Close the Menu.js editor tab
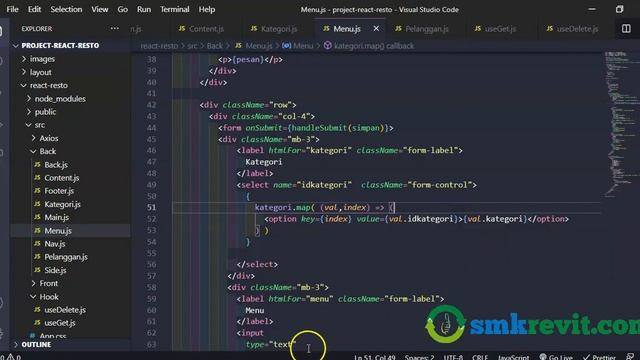Image resolution: width=640 pixels, height=360 pixels. coord(376,29)
